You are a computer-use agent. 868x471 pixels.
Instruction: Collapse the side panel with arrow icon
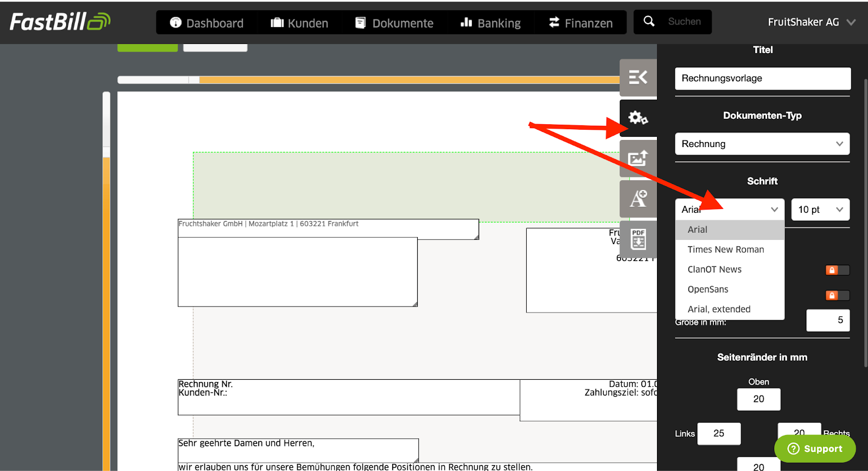[x=638, y=78]
